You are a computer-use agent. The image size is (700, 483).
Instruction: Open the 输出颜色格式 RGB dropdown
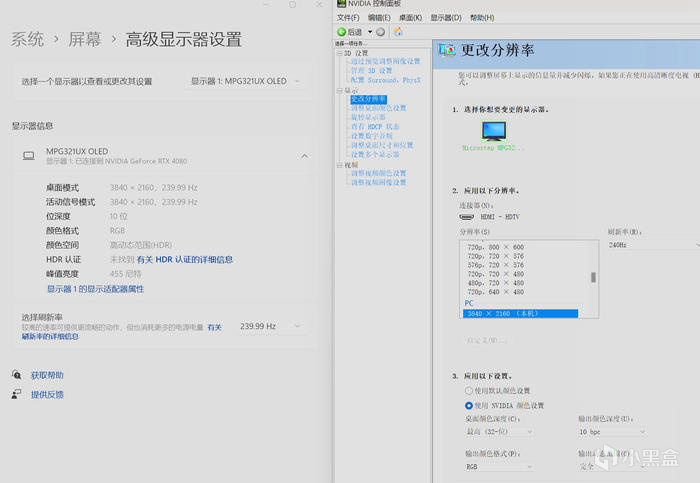click(500, 467)
